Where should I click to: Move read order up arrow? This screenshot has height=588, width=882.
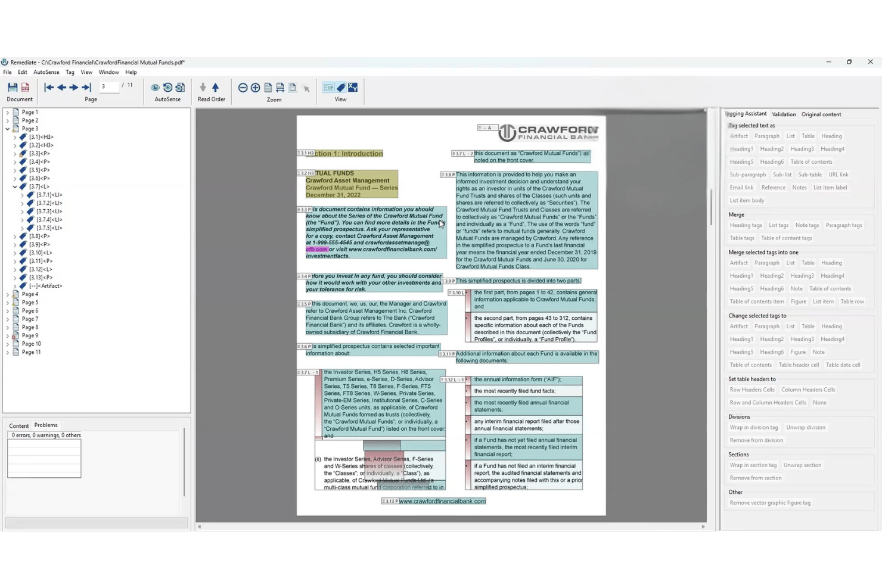click(x=216, y=88)
